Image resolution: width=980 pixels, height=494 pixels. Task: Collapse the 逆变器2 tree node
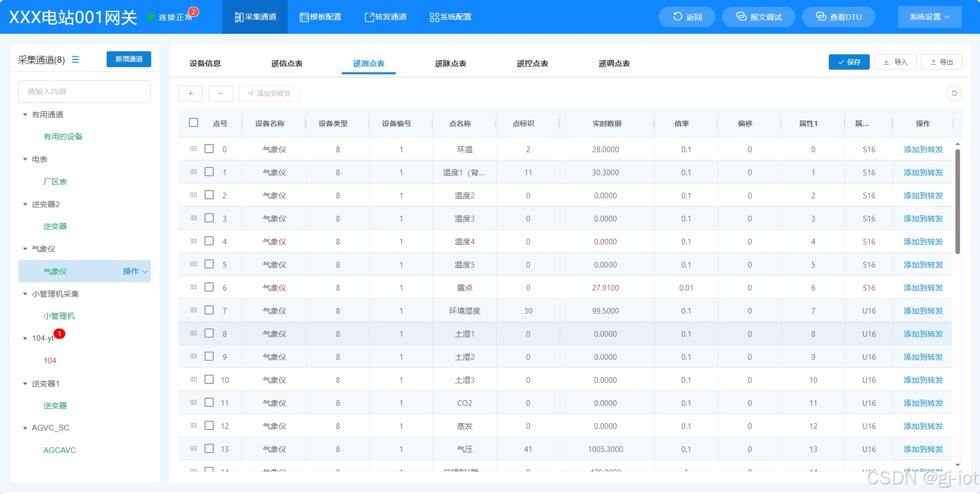pyautogui.click(x=25, y=204)
